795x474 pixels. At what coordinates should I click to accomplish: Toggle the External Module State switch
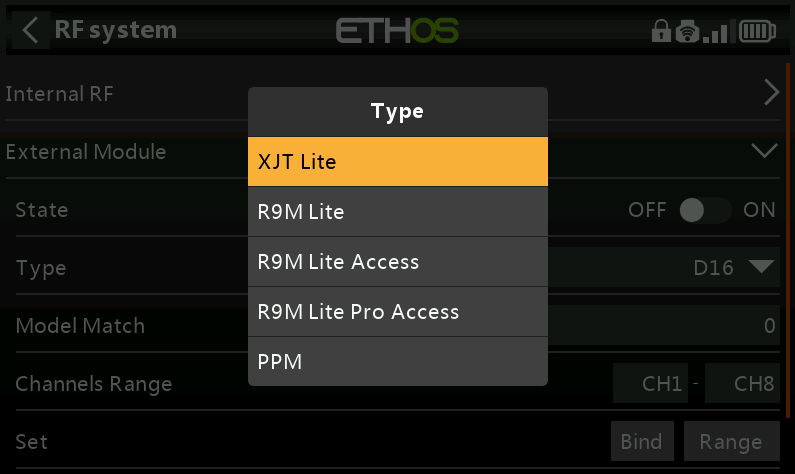704,210
